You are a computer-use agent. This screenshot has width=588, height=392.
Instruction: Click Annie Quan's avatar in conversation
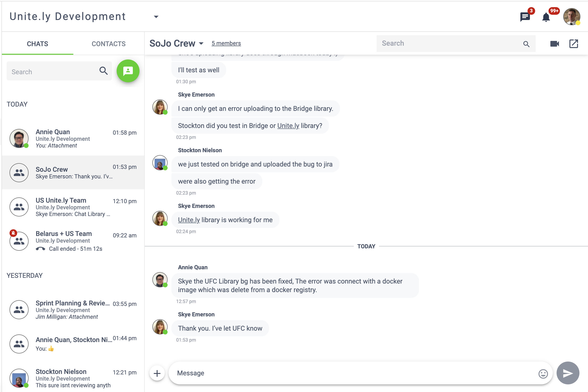(x=160, y=280)
